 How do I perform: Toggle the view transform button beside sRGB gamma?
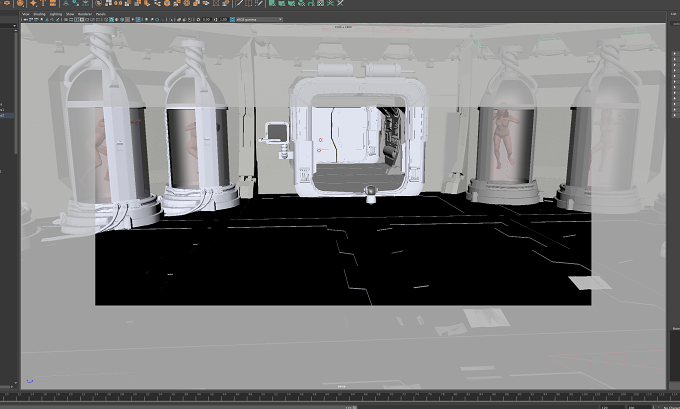click(232, 20)
